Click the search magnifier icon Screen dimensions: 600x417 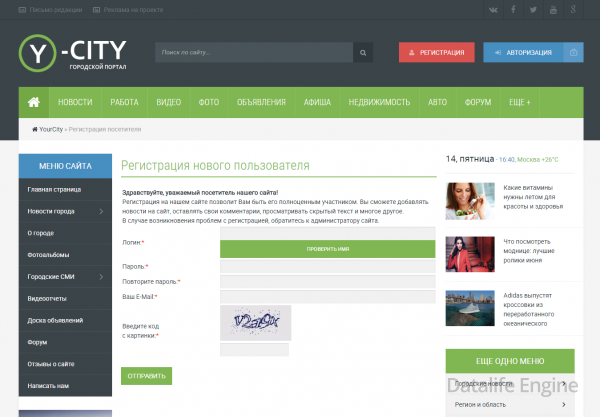point(363,52)
